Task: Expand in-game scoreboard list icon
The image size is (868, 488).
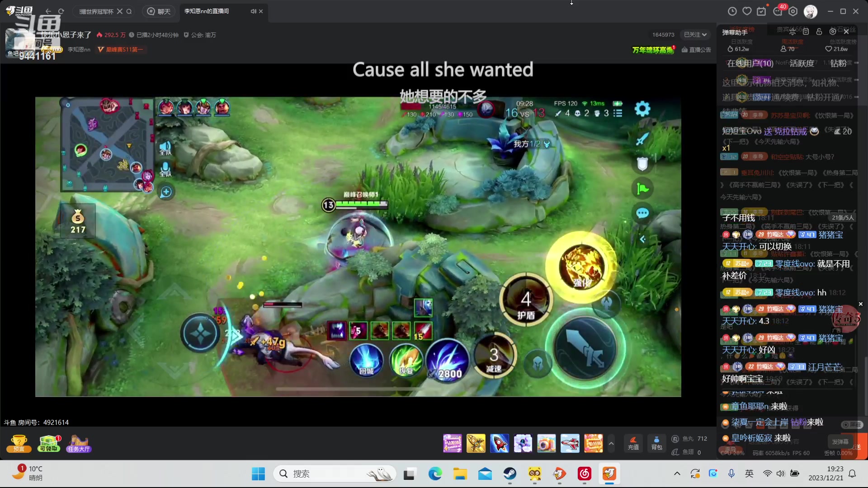Action: click(618, 113)
